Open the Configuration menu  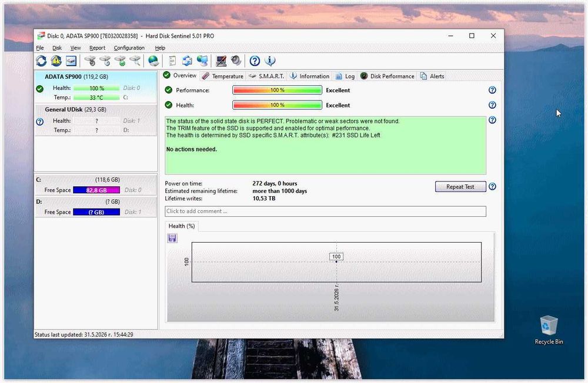129,48
